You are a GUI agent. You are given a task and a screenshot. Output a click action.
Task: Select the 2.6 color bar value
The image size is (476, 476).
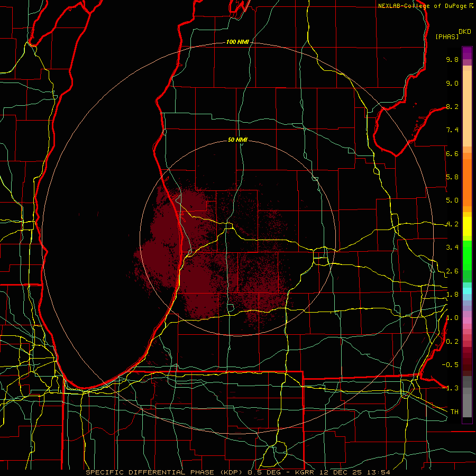(x=452, y=271)
